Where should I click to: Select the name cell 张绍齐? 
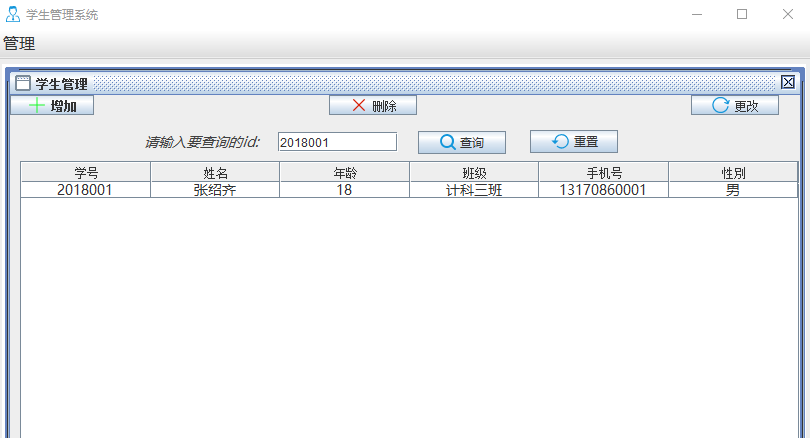click(215, 190)
